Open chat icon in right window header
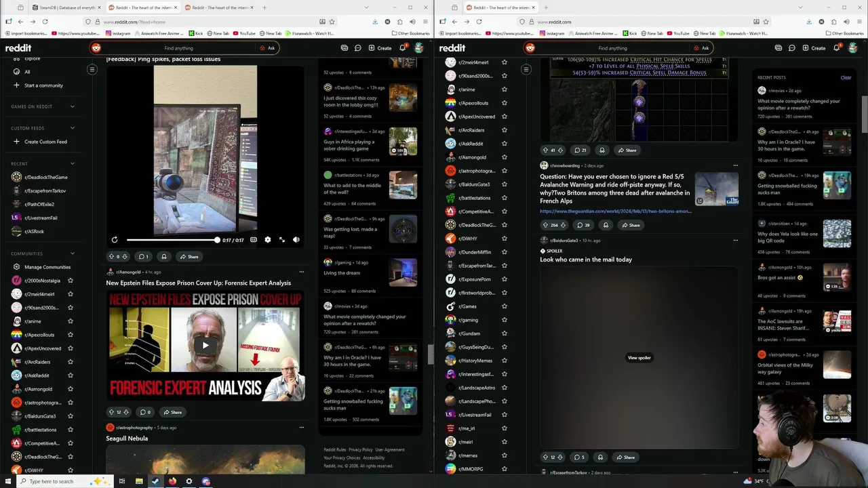The height and width of the screenshot is (488, 868). click(791, 48)
